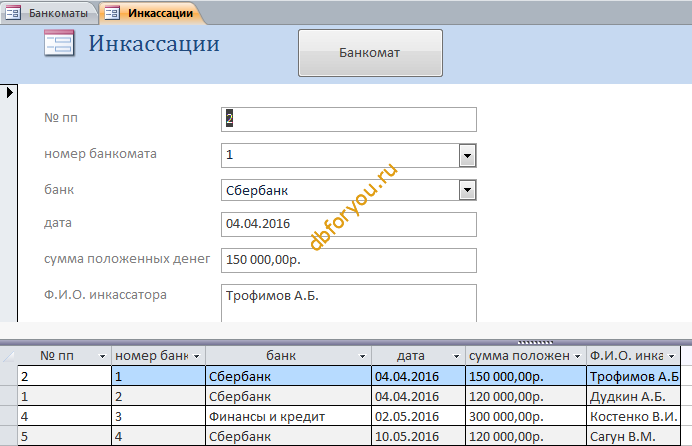This screenshot has height=446, width=692.
Task: Click the Инкассации form header icon
Action: [59, 43]
